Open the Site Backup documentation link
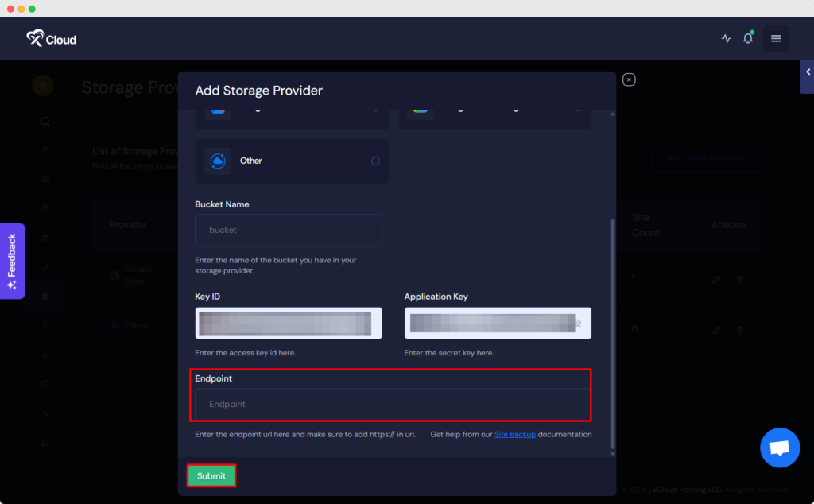This screenshot has height=504, width=814. pos(514,435)
